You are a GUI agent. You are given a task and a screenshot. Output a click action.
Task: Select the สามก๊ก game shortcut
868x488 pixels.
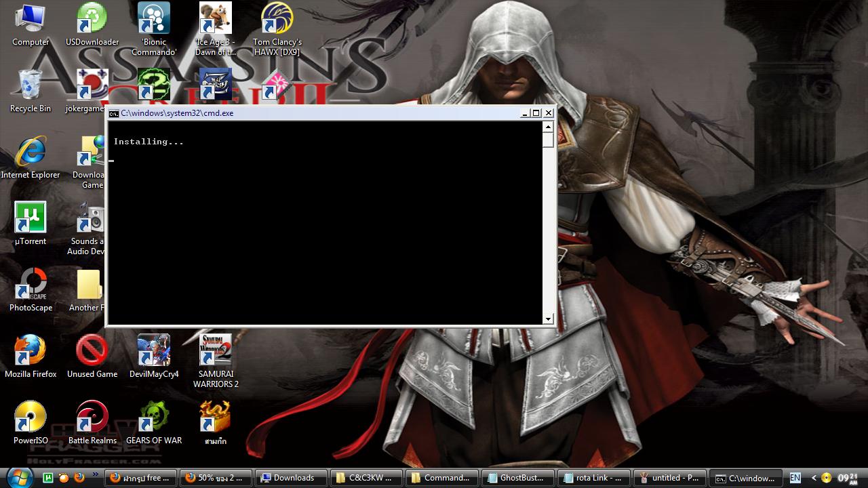(216, 424)
